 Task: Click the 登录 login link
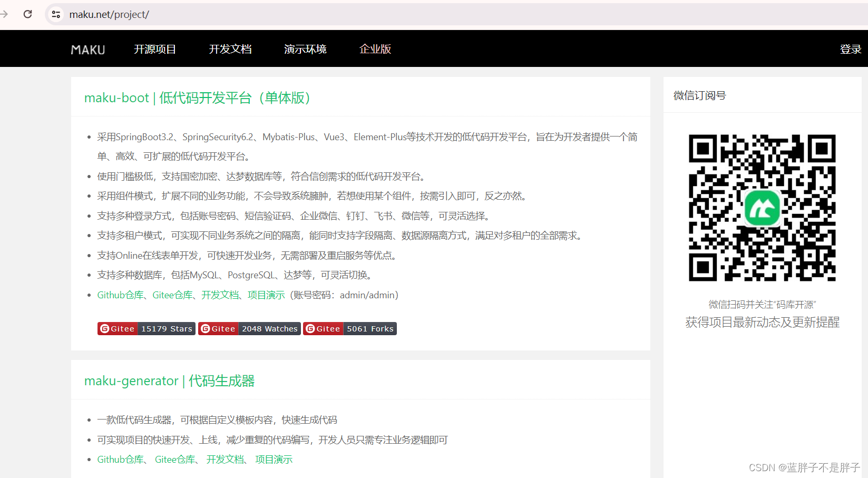(x=851, y=49)
